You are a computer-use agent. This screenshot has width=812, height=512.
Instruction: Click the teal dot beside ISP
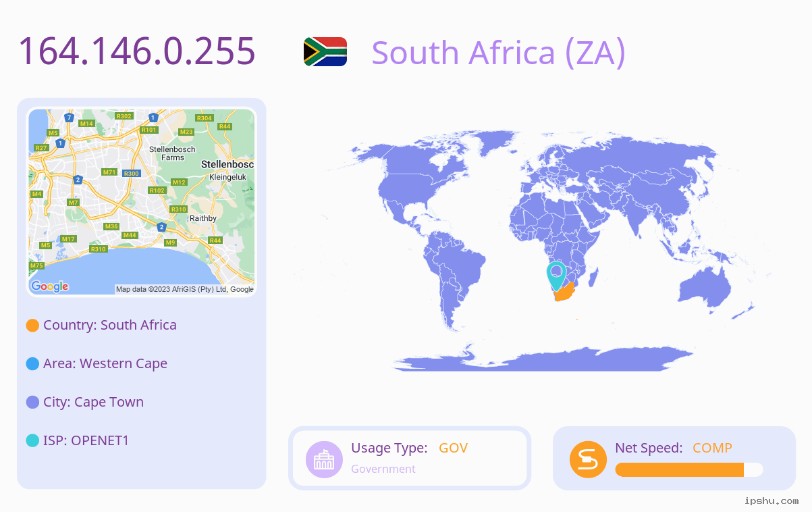click(x=32, y=441)
